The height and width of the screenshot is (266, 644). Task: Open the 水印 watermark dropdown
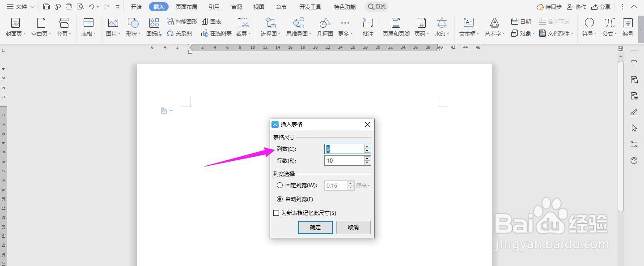tap(441, 27)
